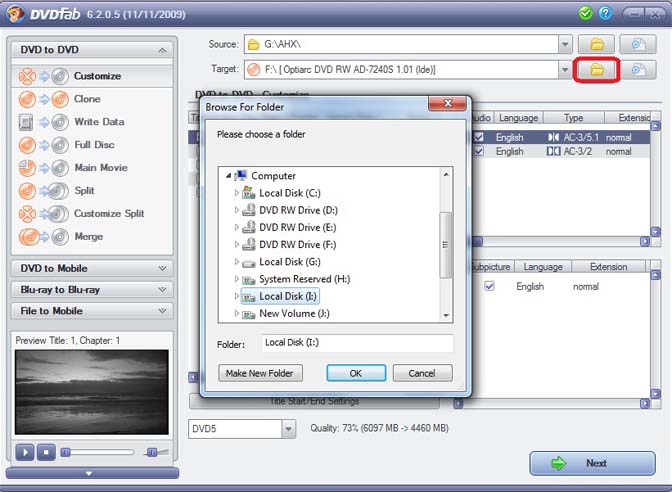The width and height of the screenshot is (672, 492).
Task: Click the preview video thumbnail
Action: pos(92,392)
